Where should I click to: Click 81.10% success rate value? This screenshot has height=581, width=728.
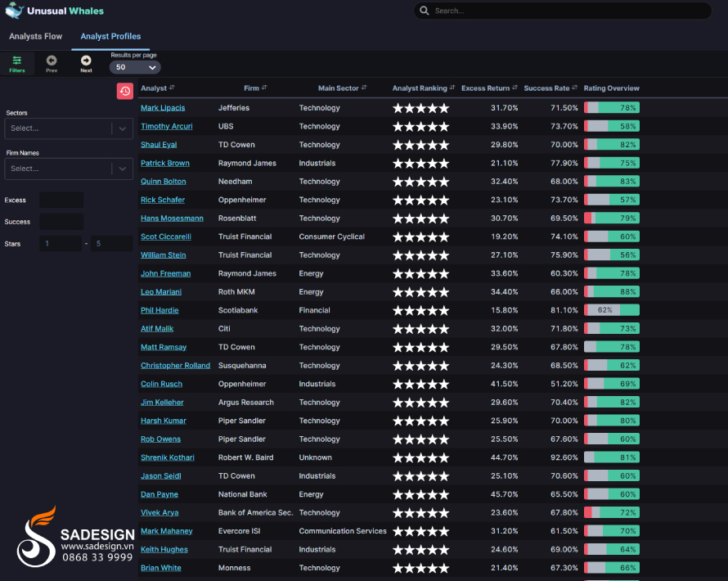click(x=564, y=310)
